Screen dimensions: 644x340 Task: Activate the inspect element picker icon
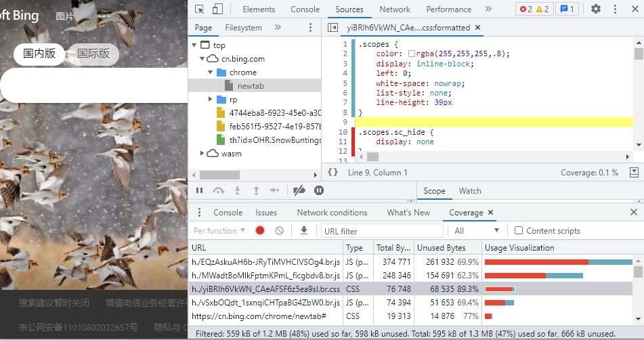coord(199,9)
